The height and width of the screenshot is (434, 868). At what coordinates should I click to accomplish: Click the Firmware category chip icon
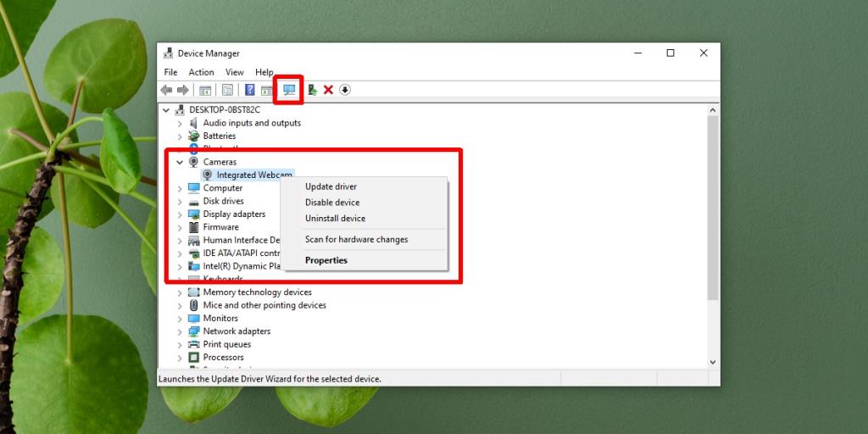194,227
